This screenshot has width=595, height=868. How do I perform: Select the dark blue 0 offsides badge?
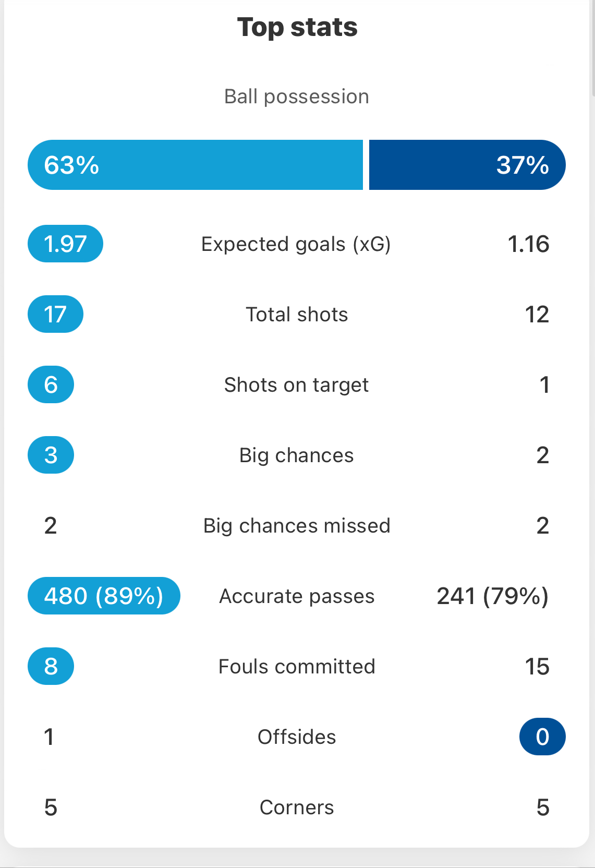542,737
